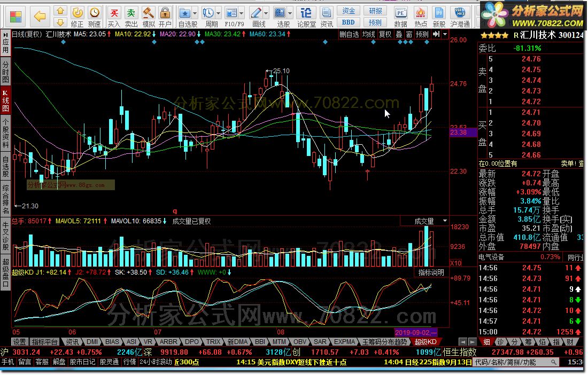This screenshot has height=375, width=588.
Task: Select the BIAS indicator tab
Action: click(x=112, y=342)
